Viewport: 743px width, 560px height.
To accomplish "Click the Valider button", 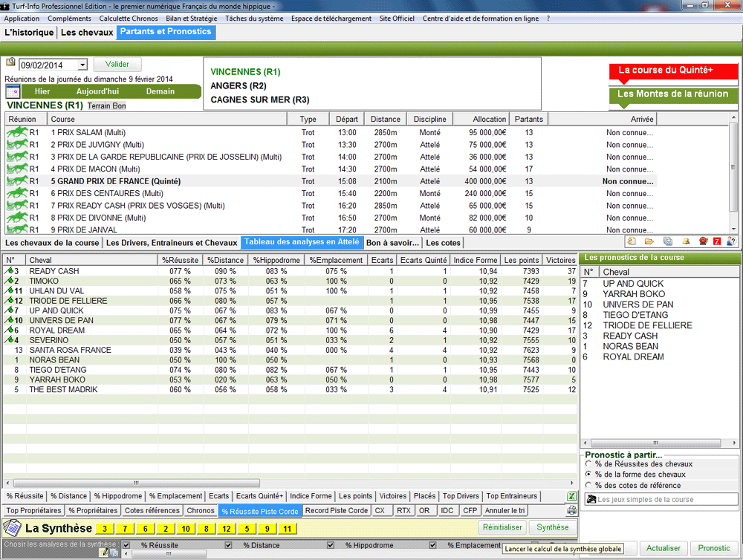I will pyautogui.click(x=117, y=65).
